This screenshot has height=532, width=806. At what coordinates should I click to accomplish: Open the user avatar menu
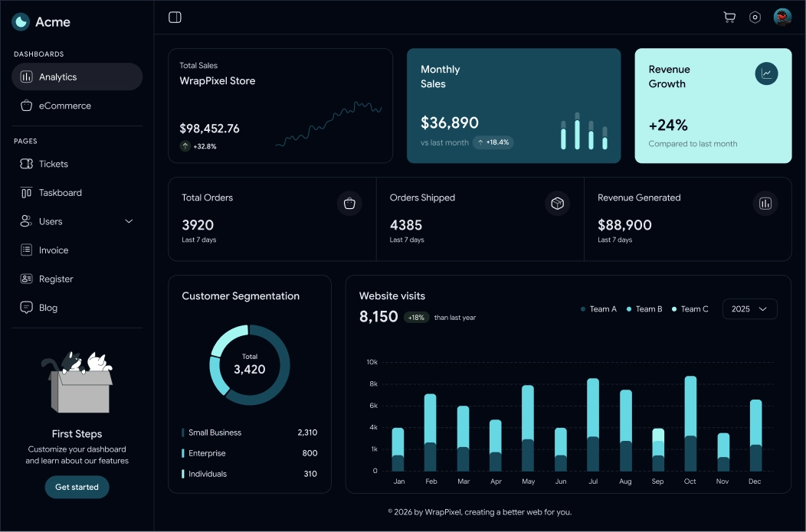pos(782,17)
